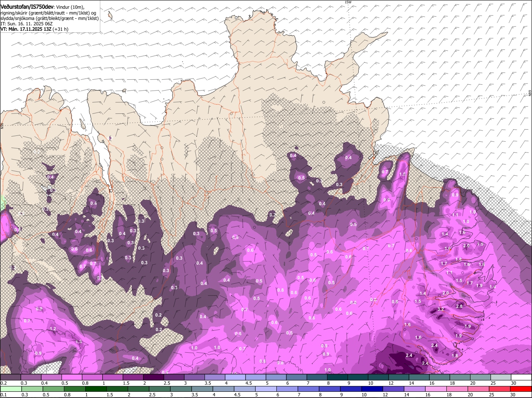Click the snow-legend swatch starting at 8
This screenshot has width=532, height=398.
[337, 377]
